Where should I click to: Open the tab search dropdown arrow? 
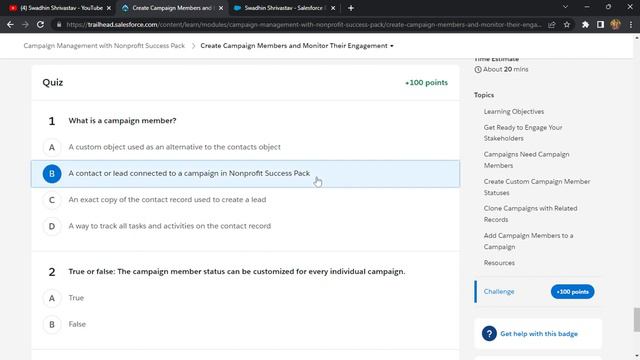coord(565,7)
